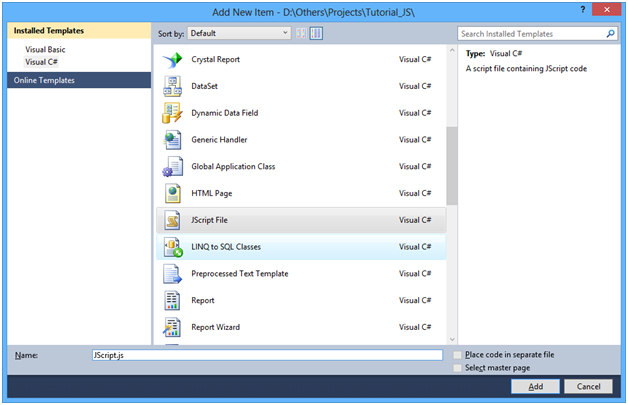Image resolution: width=628 pixels, height=405 pixels.
Task: Pick the Global Application Class icon
Action: (173, 167)
